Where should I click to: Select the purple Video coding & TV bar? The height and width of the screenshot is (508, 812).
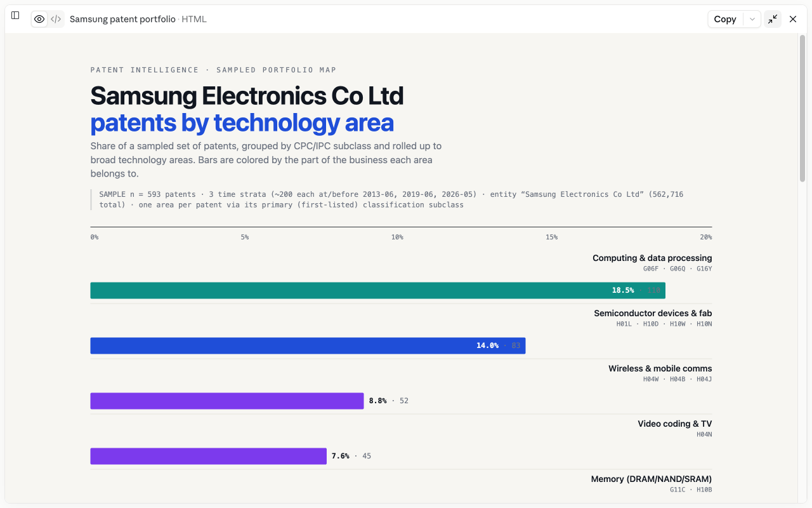209,456
